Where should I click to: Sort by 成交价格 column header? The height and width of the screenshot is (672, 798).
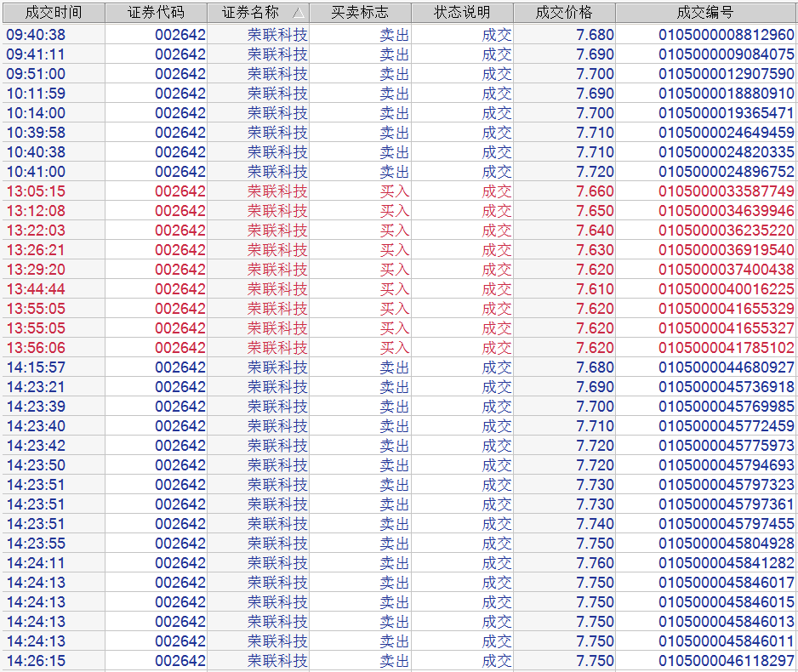(564, 12)
